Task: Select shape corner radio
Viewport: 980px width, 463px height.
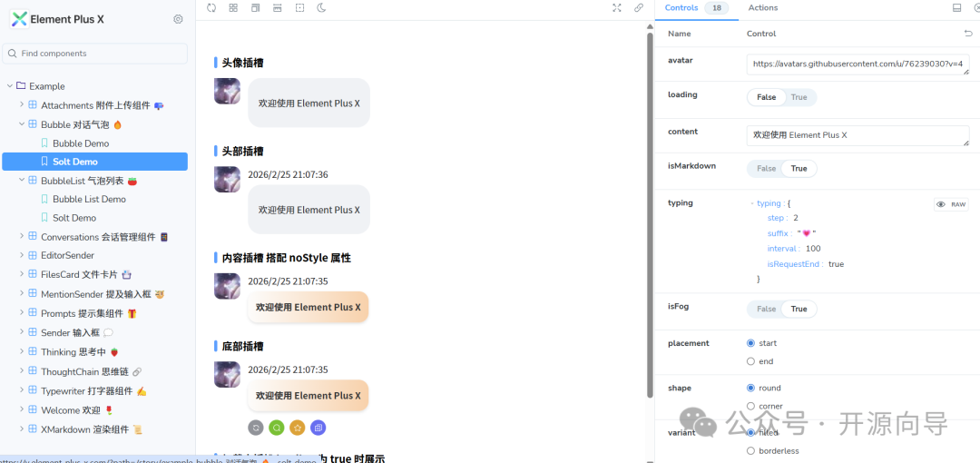Action: (x=750, y=406)
